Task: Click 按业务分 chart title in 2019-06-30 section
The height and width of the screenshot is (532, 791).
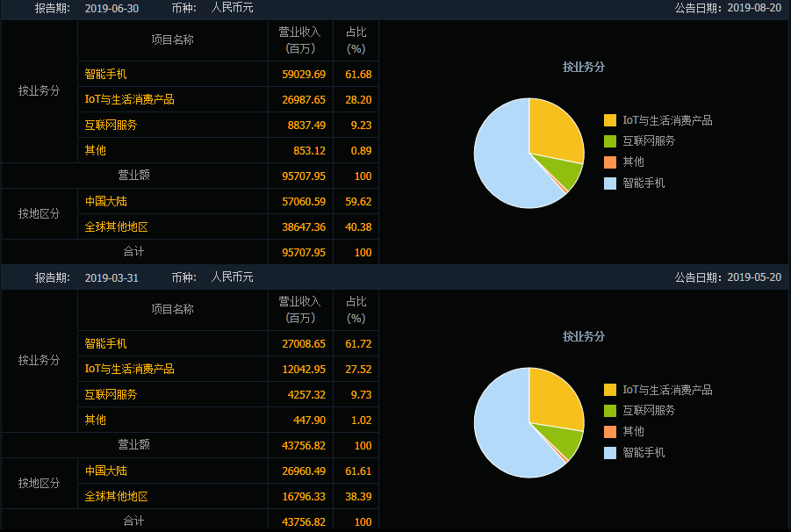Action: (x=584, y=67)
